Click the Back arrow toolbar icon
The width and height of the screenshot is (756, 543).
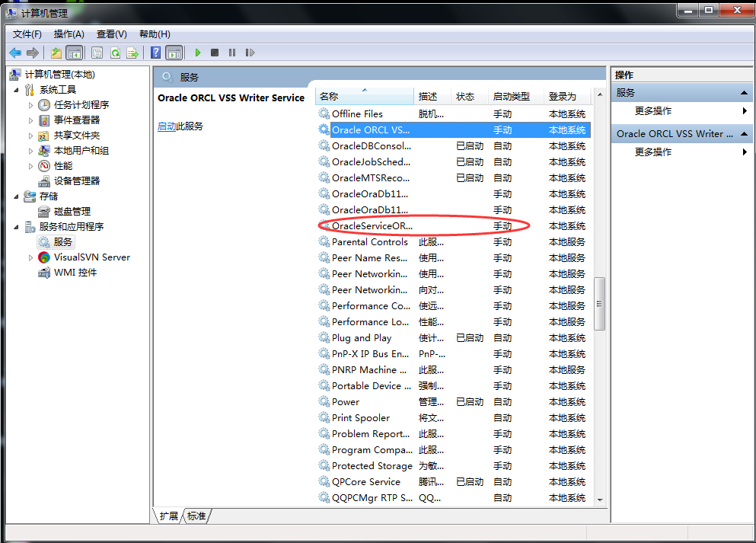click(x=15, y=53)
